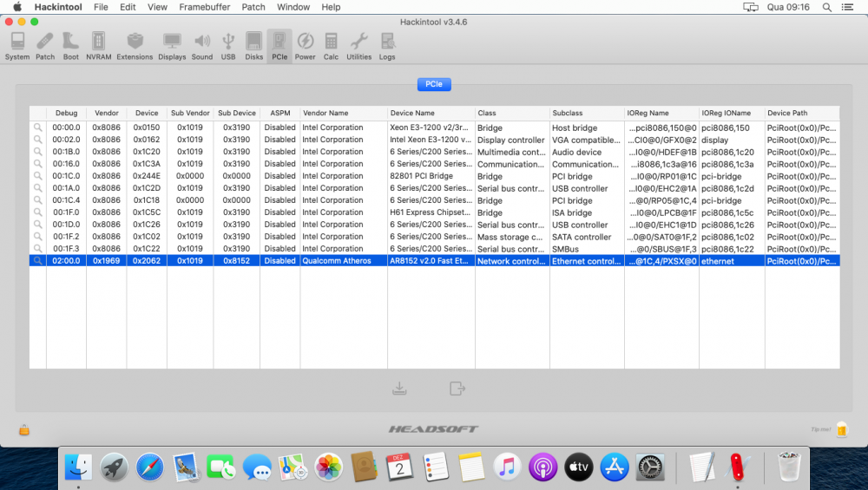Sort by the IOReg Name column header
The image size is (868, 490).
tap(662, 113)
